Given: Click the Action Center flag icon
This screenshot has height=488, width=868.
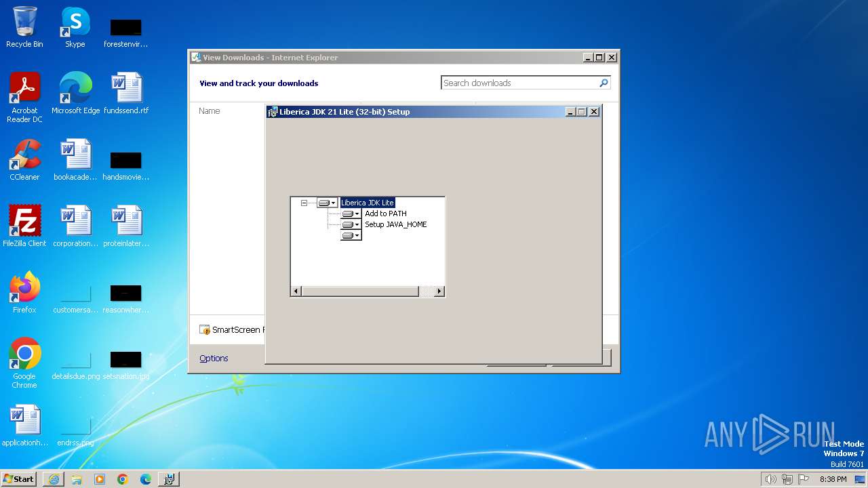Looking at the screenshot, I should [804, 479].
